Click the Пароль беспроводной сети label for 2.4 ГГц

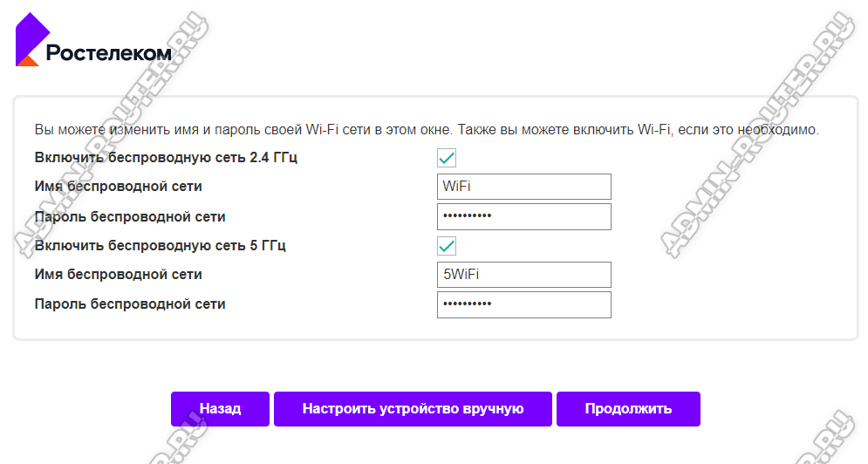pyautogui.click(x=130, y=216)
